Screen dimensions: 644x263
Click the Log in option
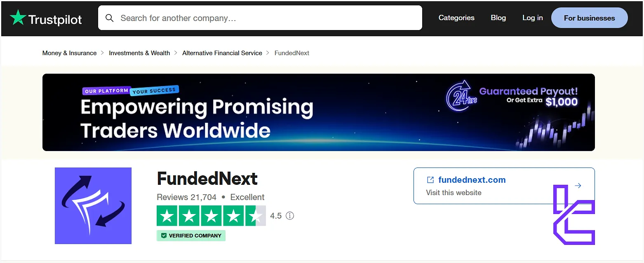(x=532, y=18)
